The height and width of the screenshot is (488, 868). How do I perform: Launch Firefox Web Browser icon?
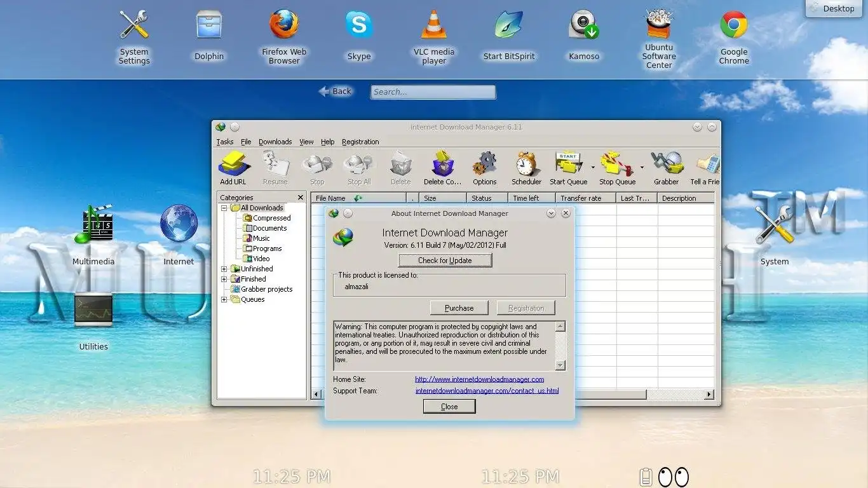(x=284, y=25)
